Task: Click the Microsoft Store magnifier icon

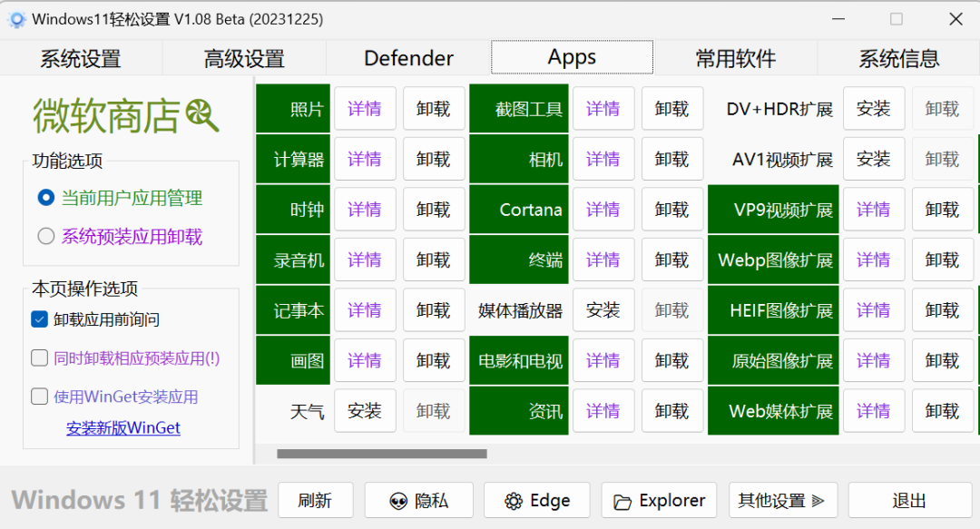Action: click(x=202, y=115)
